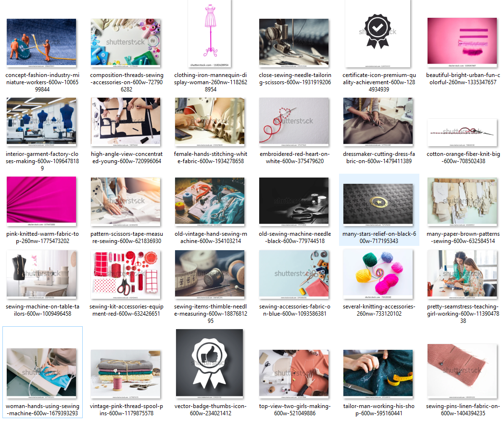Viewport: 504px width, 422px height.
Task: Click file name sewing-pins-linen-fabric-on-600w-1404394235
Action: (463, 409)
